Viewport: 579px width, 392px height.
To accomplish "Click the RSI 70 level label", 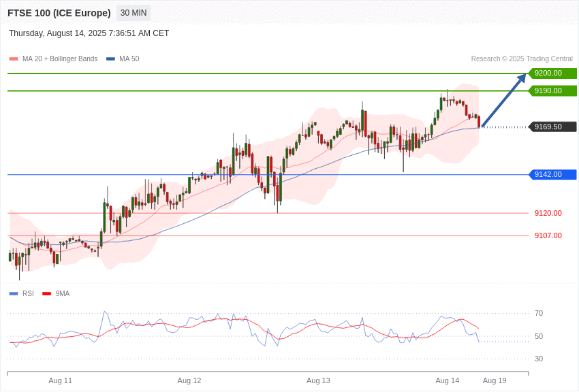I will pos(539,314).
